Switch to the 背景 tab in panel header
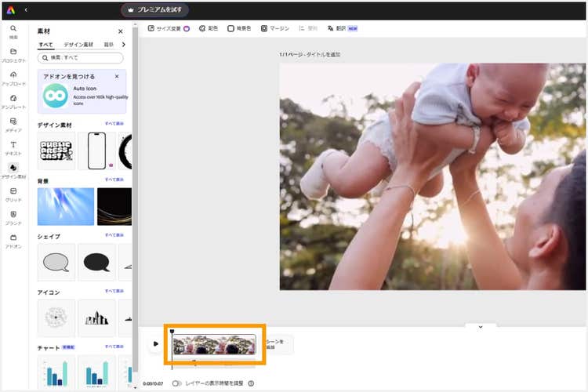This screenshot has width=588, height=392. (x=108, y=45)
